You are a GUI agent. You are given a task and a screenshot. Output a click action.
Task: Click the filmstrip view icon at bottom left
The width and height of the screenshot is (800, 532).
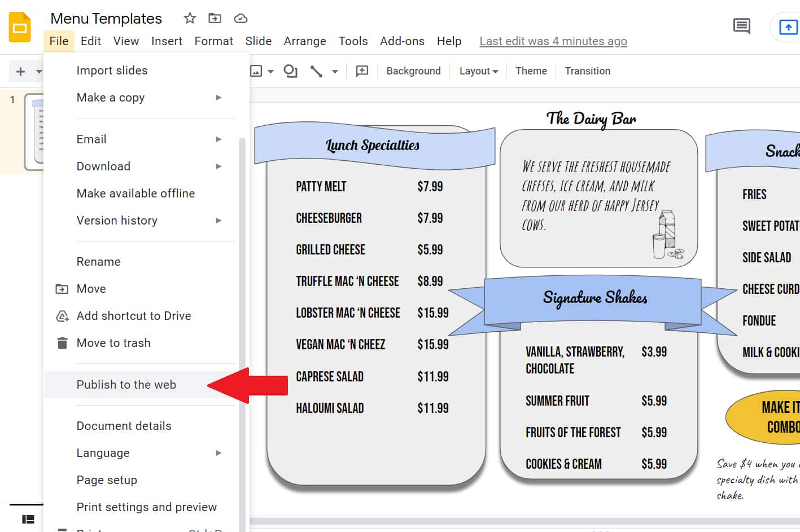point(28,519)
